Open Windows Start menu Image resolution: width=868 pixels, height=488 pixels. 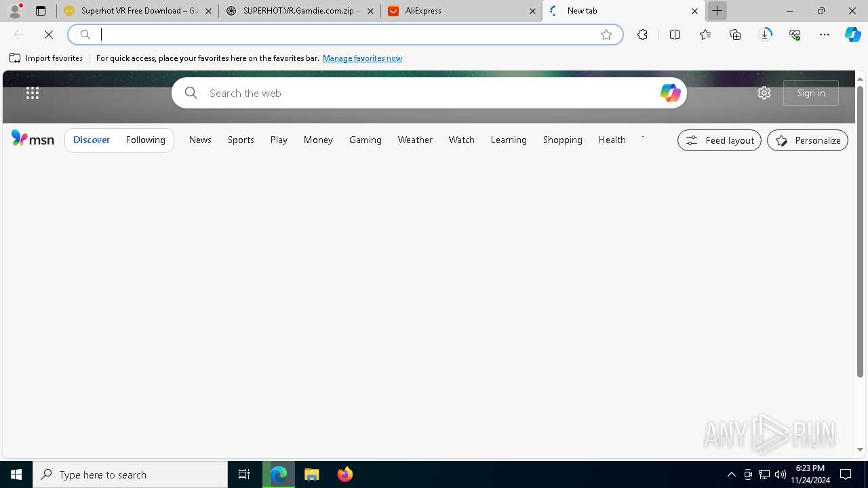16,474
